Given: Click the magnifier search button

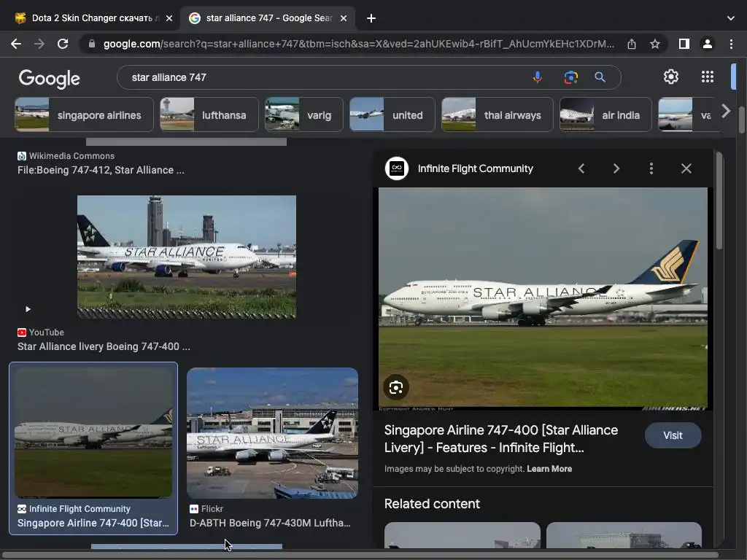Looking at the screenshot, I should 600,77.
